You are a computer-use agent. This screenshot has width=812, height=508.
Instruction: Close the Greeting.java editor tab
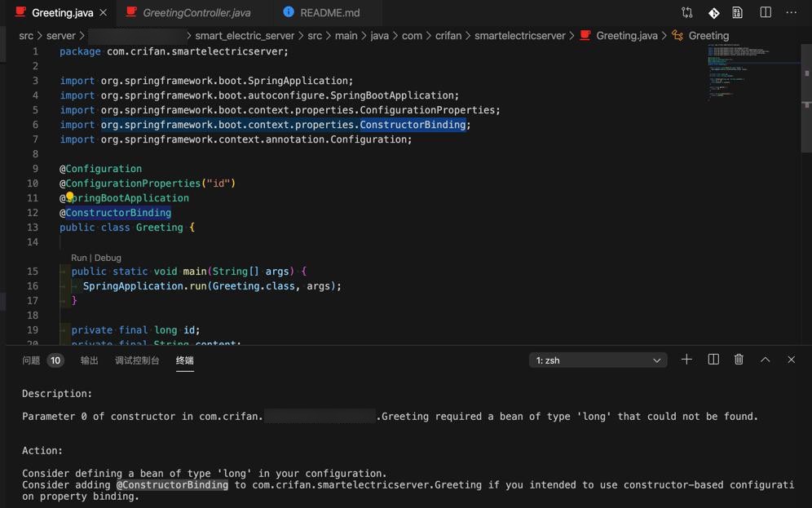102,13
